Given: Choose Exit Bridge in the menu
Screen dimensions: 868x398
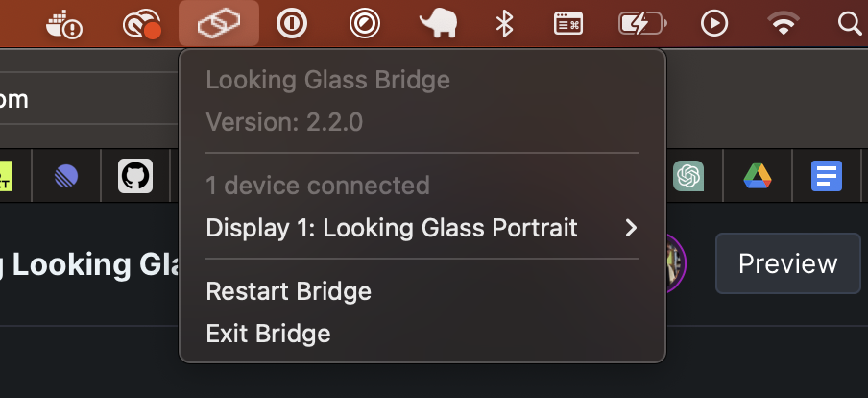Looking at the screenshot, I should tap(269, 334).
